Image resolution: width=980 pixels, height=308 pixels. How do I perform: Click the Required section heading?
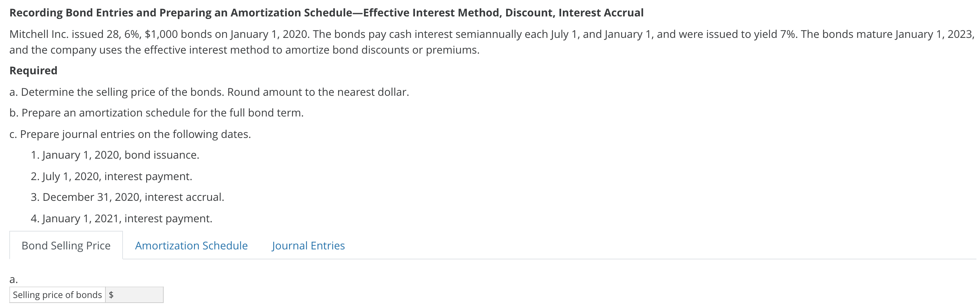[x=34, y=70]
